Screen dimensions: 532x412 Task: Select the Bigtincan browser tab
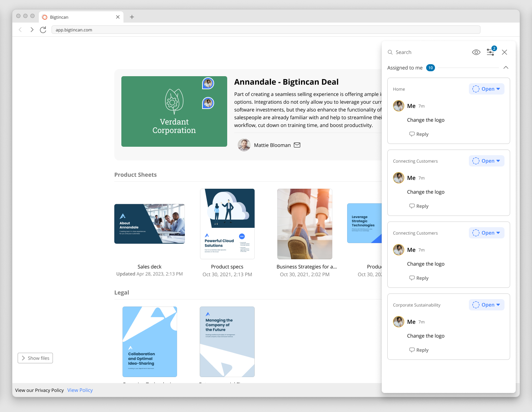[81, 17]
